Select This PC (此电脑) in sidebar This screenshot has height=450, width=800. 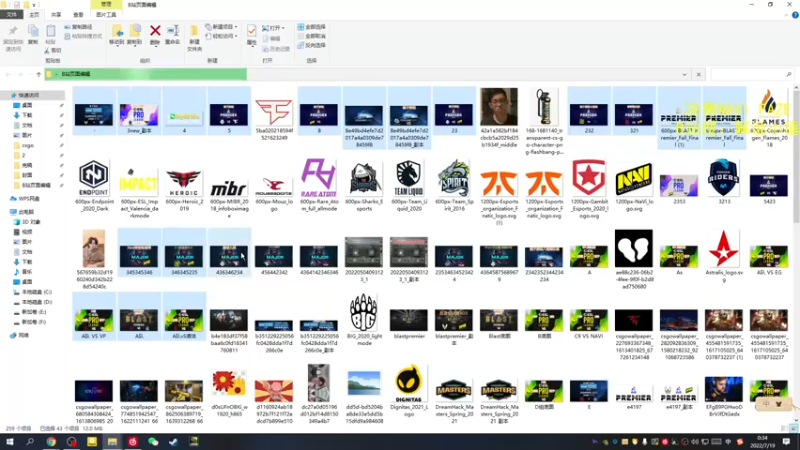26,212
